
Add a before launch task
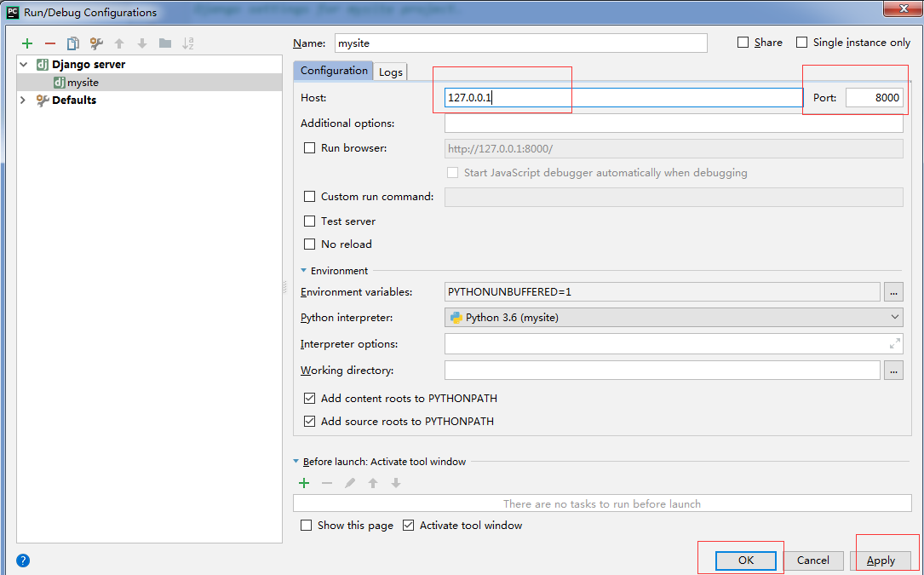[304, 484]
